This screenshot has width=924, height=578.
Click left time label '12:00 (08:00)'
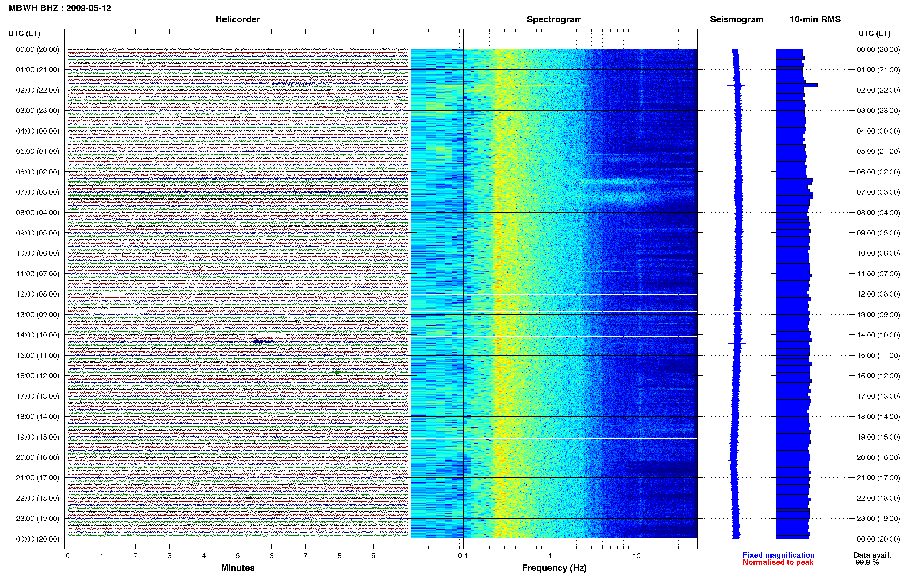(x=38, y=294)
